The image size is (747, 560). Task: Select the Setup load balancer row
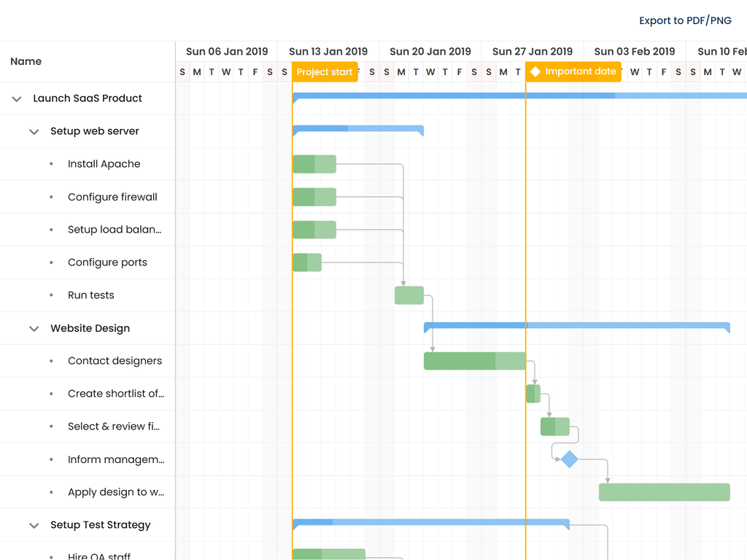(x=114, y=230)
